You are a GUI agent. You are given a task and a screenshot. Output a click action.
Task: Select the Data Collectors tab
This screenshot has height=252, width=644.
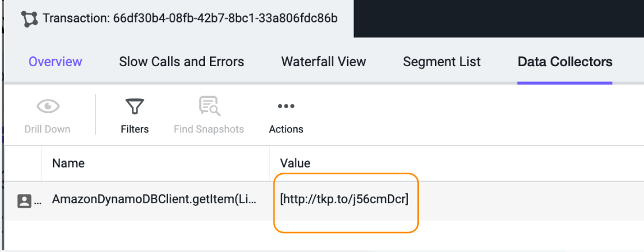(x=565, y=62)
